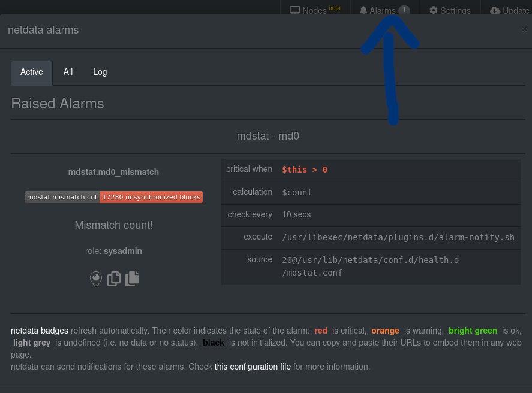Click the Nodes beta label
The height and width of the screenshot is (393, 532).
[x=335, y=8]
